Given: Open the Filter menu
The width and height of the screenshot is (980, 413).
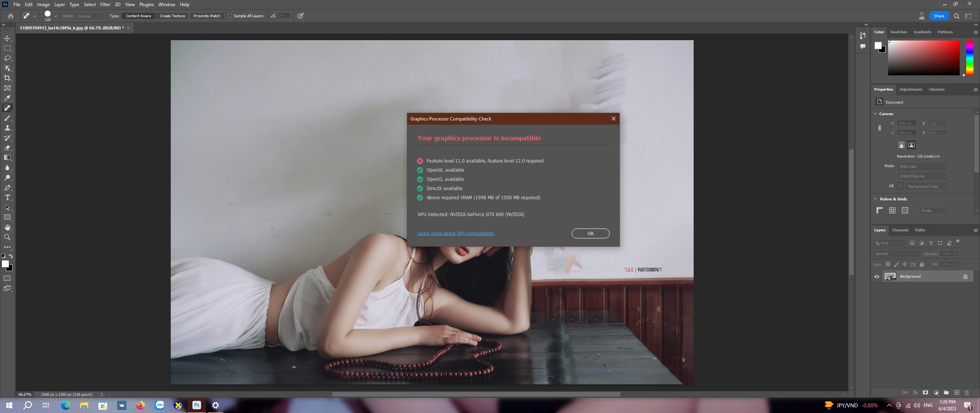Looking at the screenshot, I should point(105,5).
